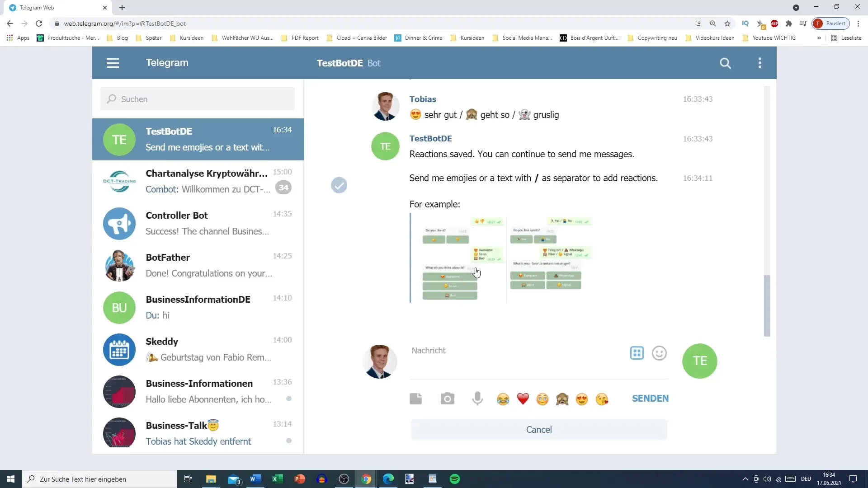Click the verified checkmark badge on message
The width and height of the screenshot is (868, 488).
click(x=339, y=186)
